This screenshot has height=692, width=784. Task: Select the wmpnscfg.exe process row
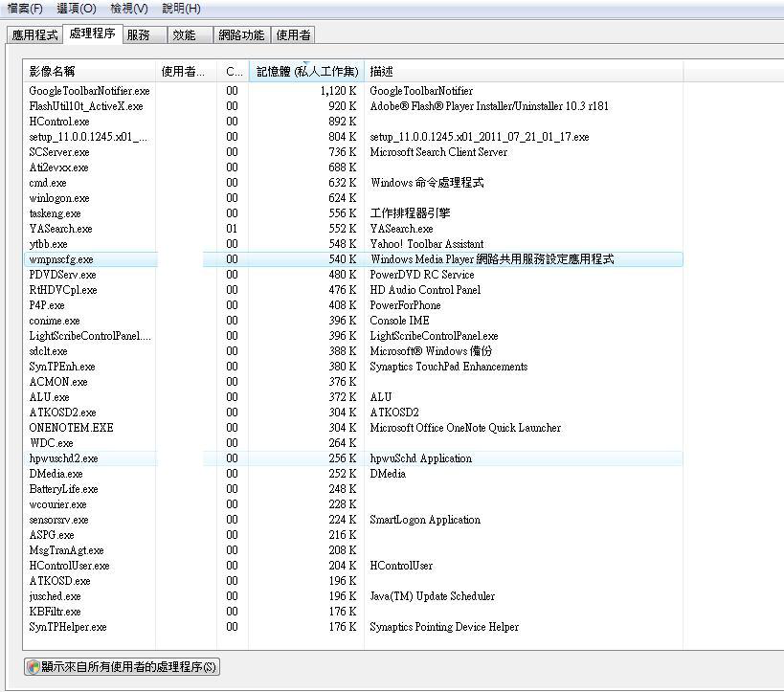[x=61, y=259]
